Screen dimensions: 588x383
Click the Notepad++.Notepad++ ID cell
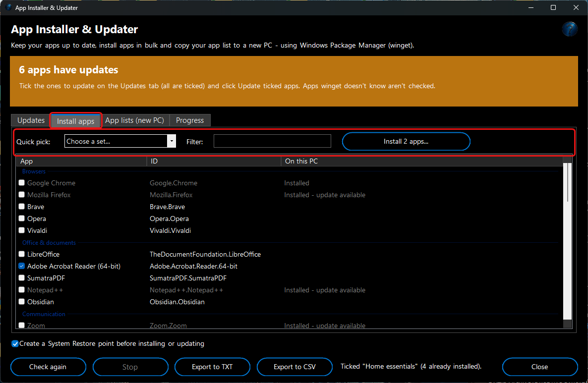click(x=186, y=290)
